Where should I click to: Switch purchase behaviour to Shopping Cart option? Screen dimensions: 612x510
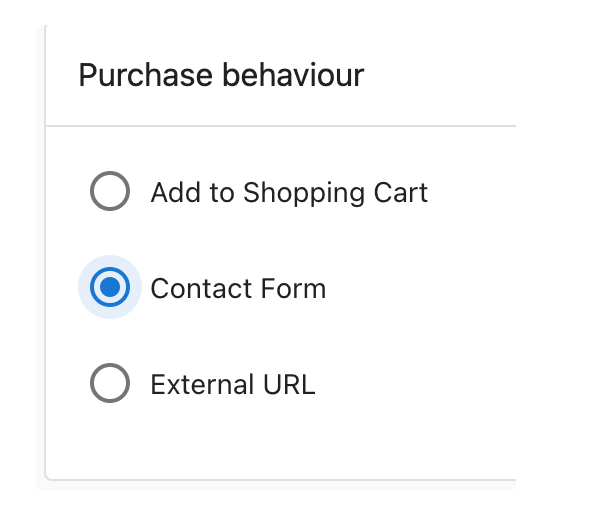(x=110, y=191)
